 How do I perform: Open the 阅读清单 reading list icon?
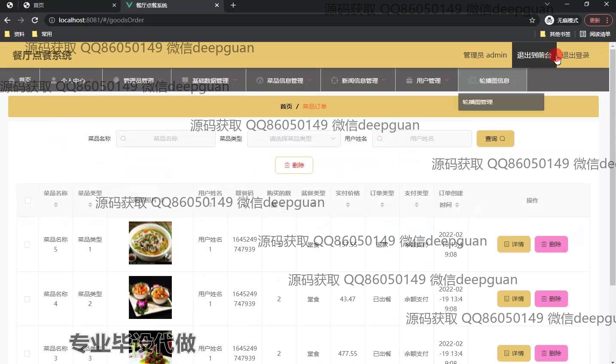coord(583,34)
